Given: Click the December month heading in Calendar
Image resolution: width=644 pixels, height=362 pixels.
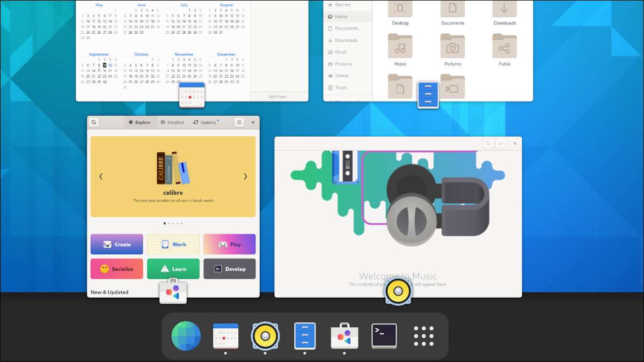Looking at the screenshot, I should 226,54.
